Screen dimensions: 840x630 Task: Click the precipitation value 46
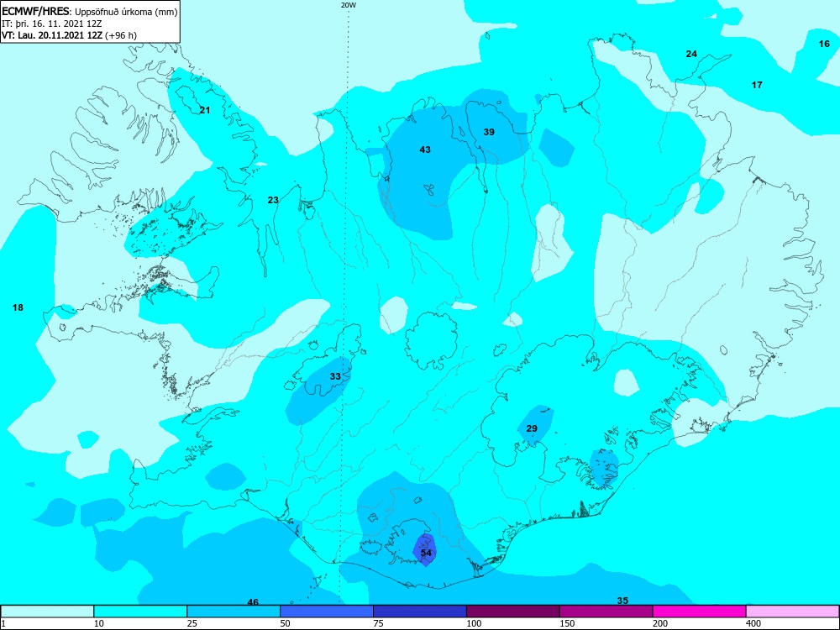(253, 602)
